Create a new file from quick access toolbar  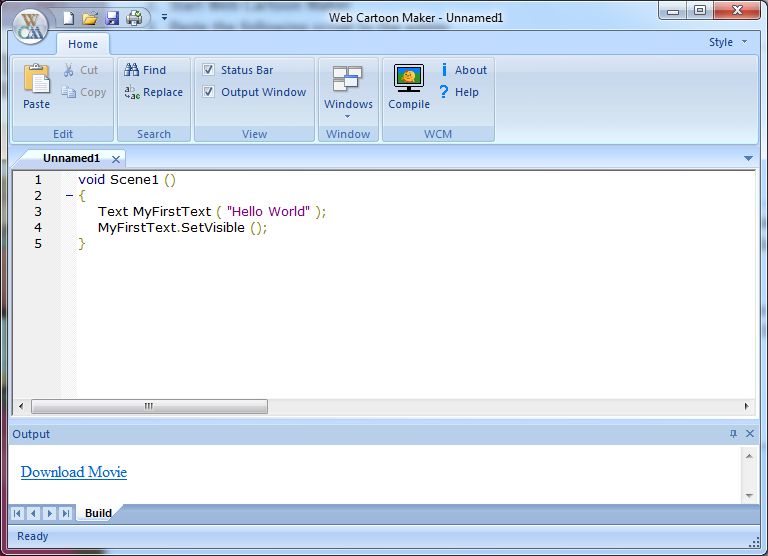pyautogui.click(x=69, y=18)
